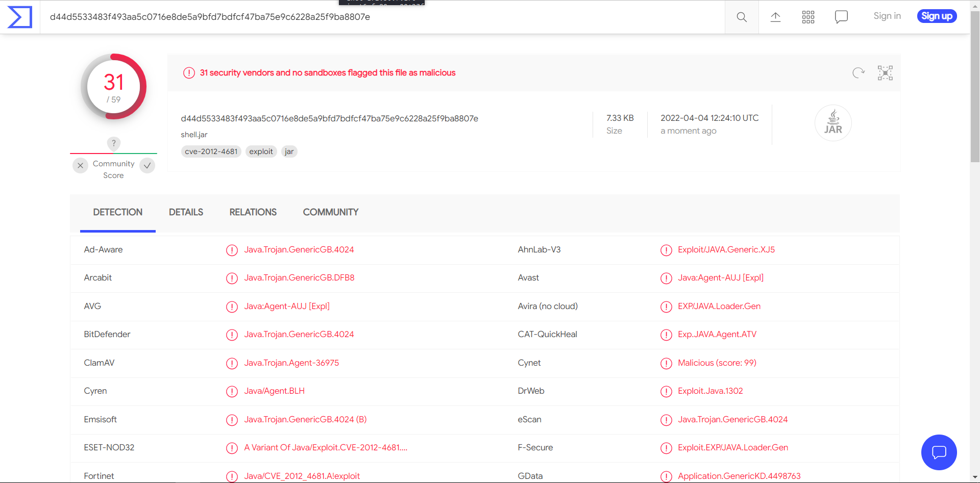Image resolution: width=980 pixels, height=483 pixels.
Task: Click warning icon in AVG row
Action: point(232,307)
